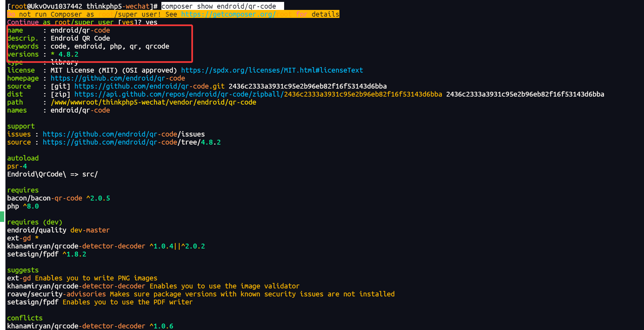Click the 'roave/security-advisories' suggestion line
The image size is (644, 330).
pyautogui.click(x=201, y=294)
